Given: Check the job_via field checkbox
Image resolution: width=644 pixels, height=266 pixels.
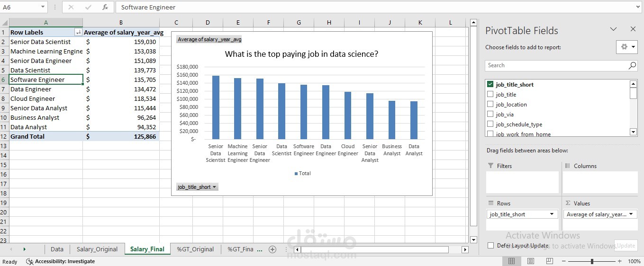Looking at the screenshot, I should (x=490, y=114).
